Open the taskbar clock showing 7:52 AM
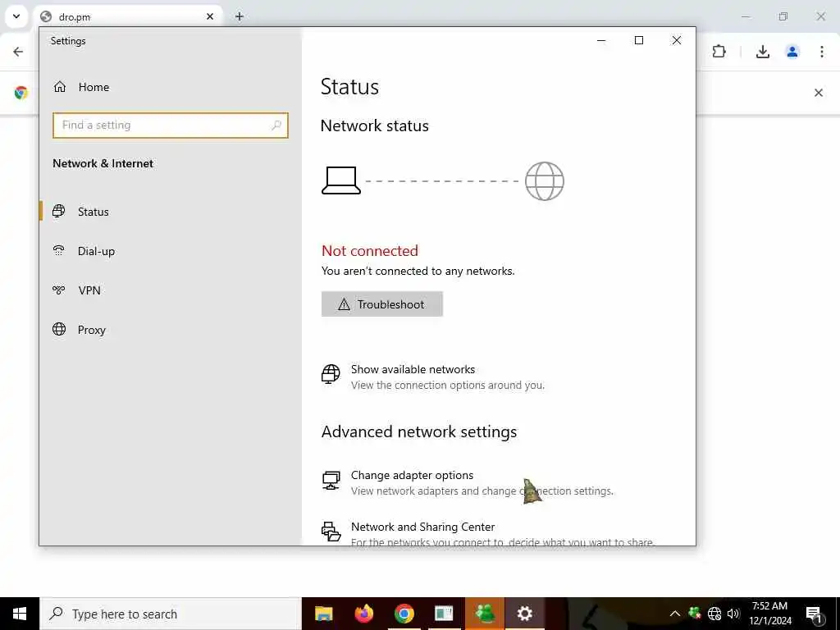The width and height of the screenshot is (840, 630). [x=769, y=614]
